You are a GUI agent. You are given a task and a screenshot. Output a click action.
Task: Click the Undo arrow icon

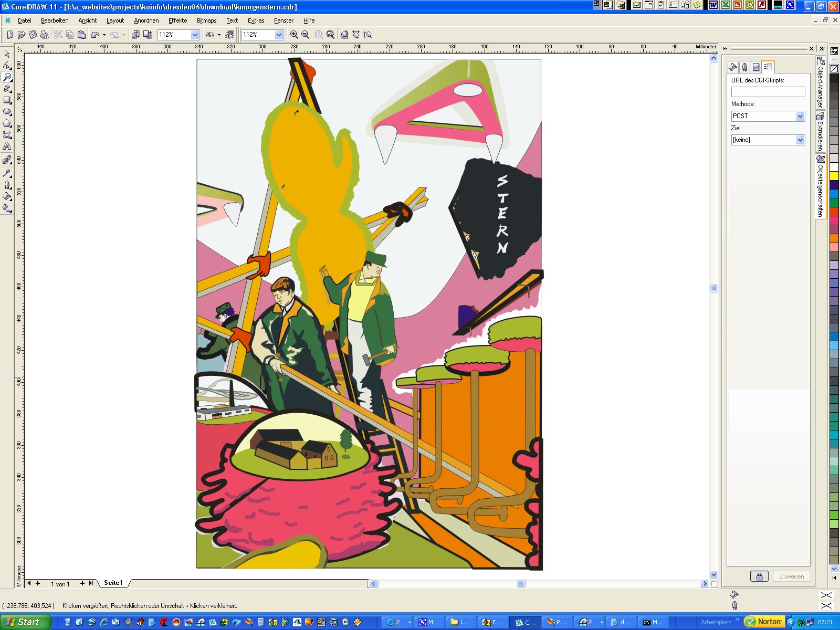pos(95,35)
